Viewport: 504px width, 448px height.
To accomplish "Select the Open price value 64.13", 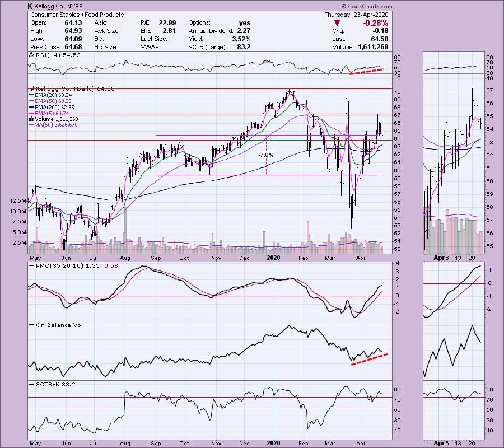I will pos(73,23).
